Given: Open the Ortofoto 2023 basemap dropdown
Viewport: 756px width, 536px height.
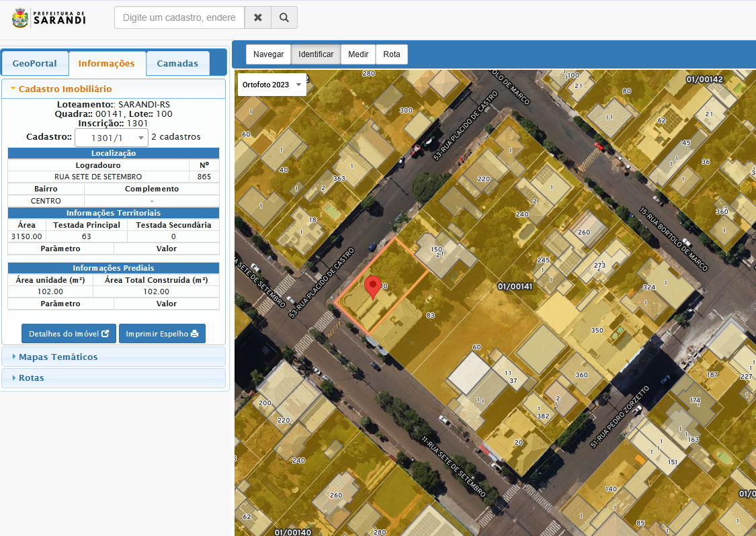Looking at the screenshot, I should click(272, 85).
